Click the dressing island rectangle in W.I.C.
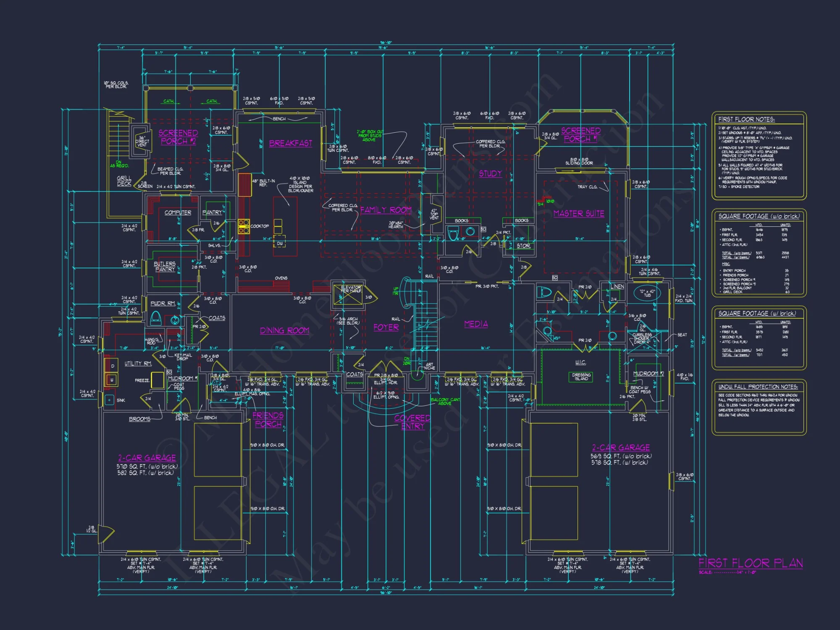Viewport: 840px width, 630px height. 581,377
